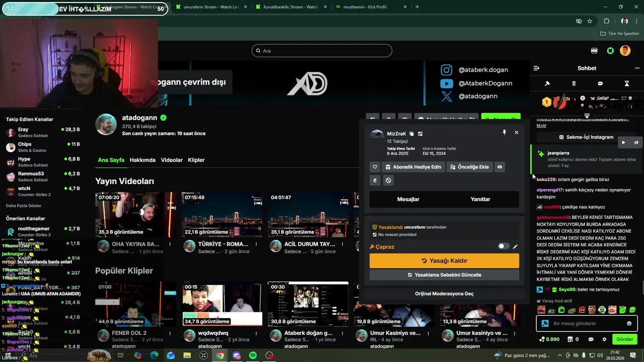Open the TÜRKİYE - ROMA... video thumbnail
This screenshot has height=362, width=644.
click(x=222, y=215)
